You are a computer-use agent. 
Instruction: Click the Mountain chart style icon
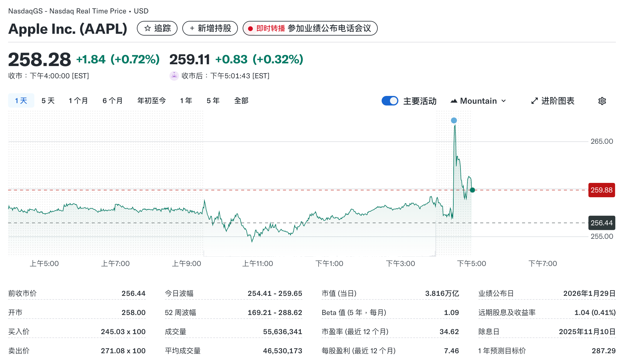click(x=454, y=101)
